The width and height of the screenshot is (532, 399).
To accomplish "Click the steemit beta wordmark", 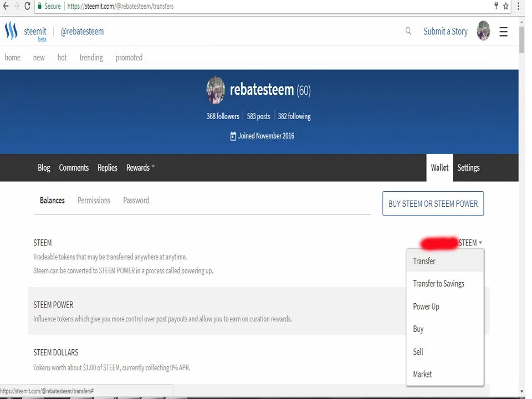I will (x=35, y=33).
